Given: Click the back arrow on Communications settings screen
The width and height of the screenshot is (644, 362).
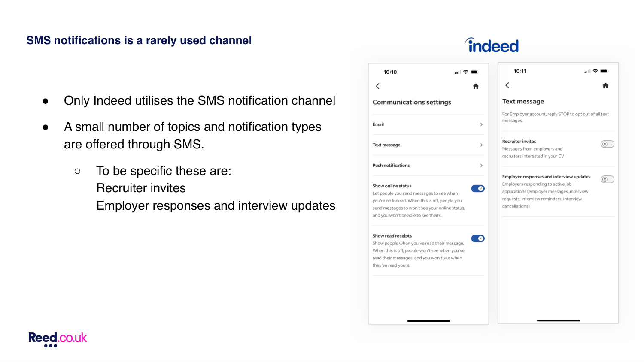Looking at the screenshot, I should coord(377,86).
